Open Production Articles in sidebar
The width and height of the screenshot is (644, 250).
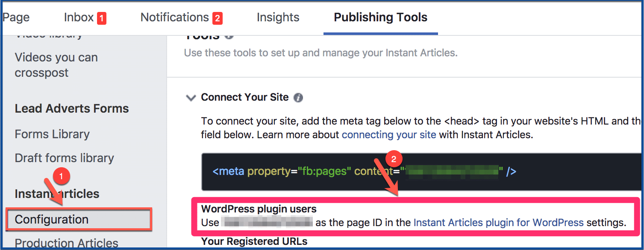(x=67, y=243)
